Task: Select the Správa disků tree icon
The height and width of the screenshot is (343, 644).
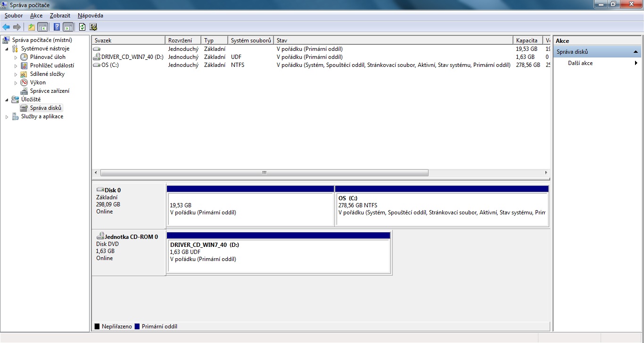Action: pyautogui.click(x=24, y=108)
